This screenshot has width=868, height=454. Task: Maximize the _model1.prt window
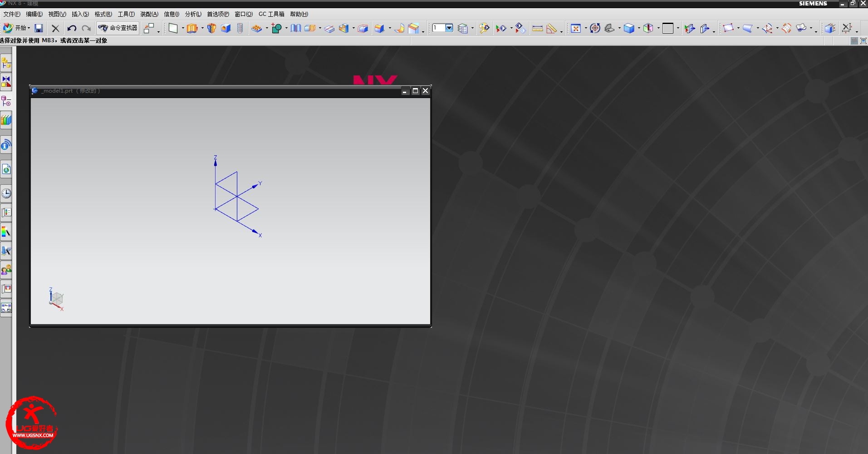(x=415, y=91)
